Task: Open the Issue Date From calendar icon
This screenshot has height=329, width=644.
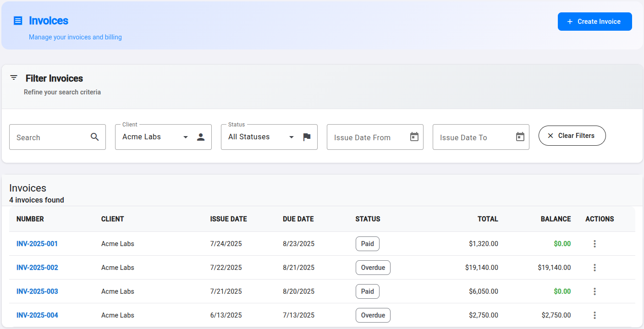Action: tap(414, 137)
